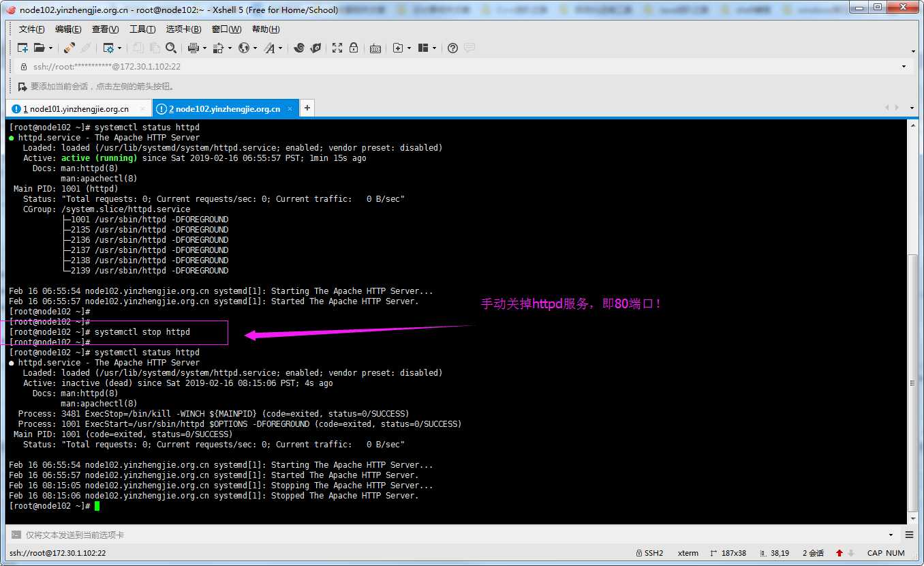The height and width of the screenshot is (566, 924).
Task: Click the tab scroll right arrow
Action: tap(898, 108)
